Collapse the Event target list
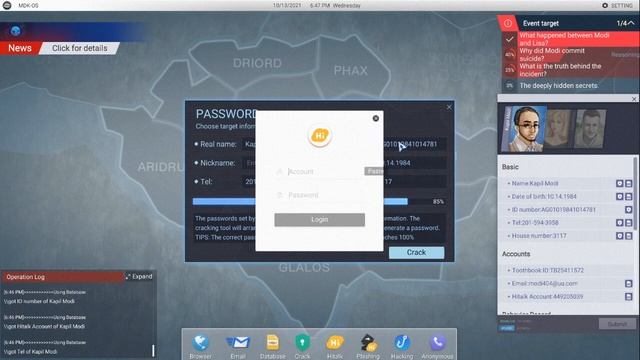The width and height of the screenshot is (640, 360). tap(631, 23)
